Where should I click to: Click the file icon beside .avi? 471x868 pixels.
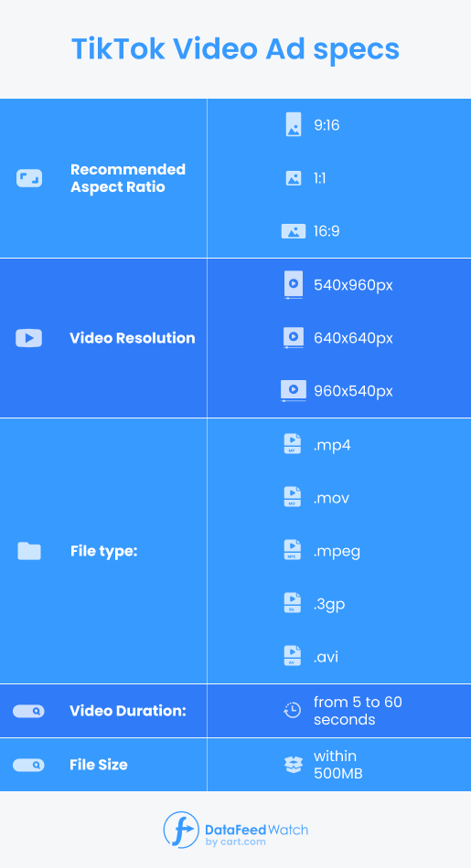coord(293,656)
